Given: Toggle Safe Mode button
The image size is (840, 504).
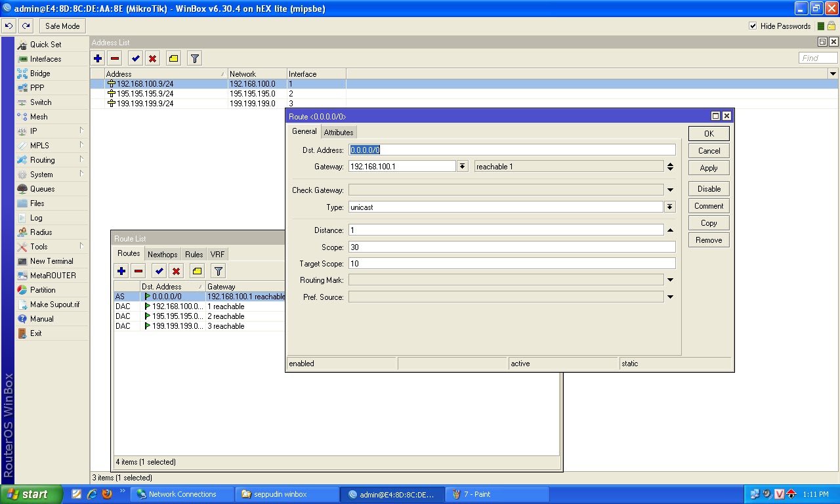Looking at the screenshot, I should [62, 26].
